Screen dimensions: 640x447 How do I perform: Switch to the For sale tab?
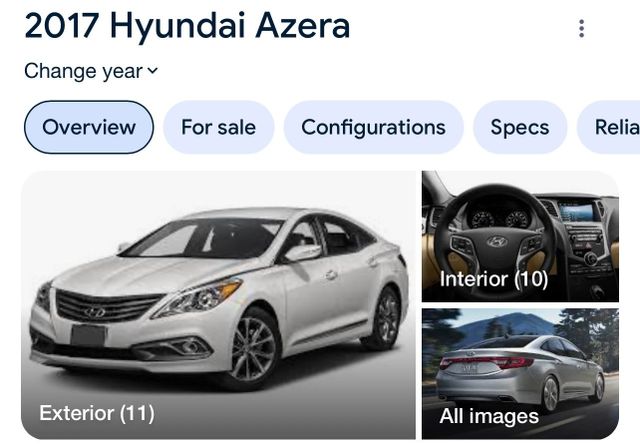pyautogui.click(x=218, y=127)
